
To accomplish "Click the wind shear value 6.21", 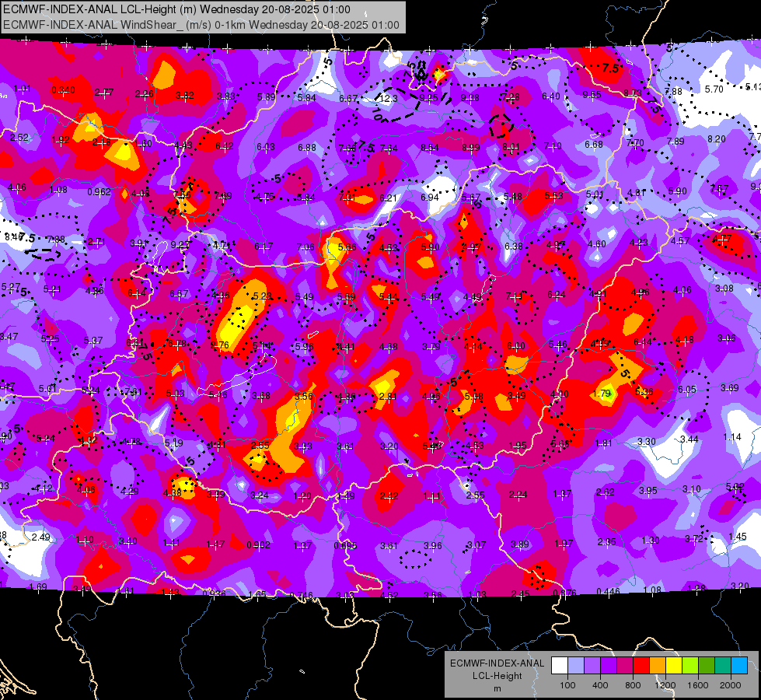I will pyautogui.click(x=388, y=198).
